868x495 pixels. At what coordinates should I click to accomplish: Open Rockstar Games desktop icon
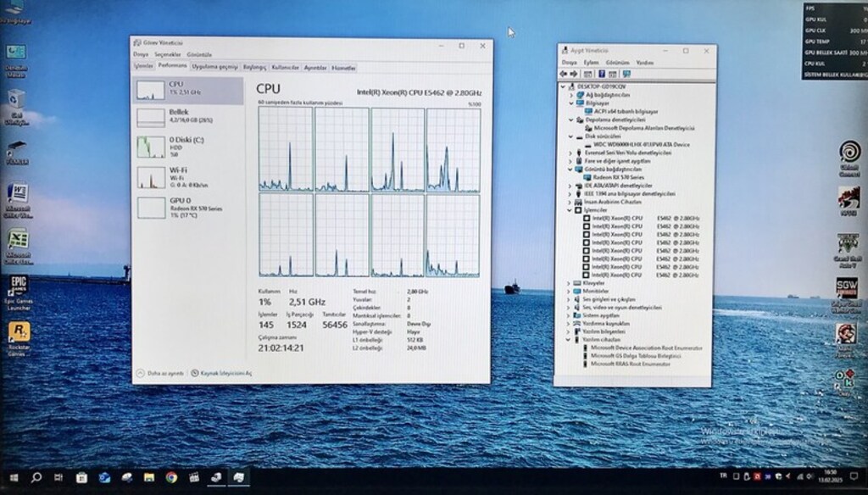point(19,339)
